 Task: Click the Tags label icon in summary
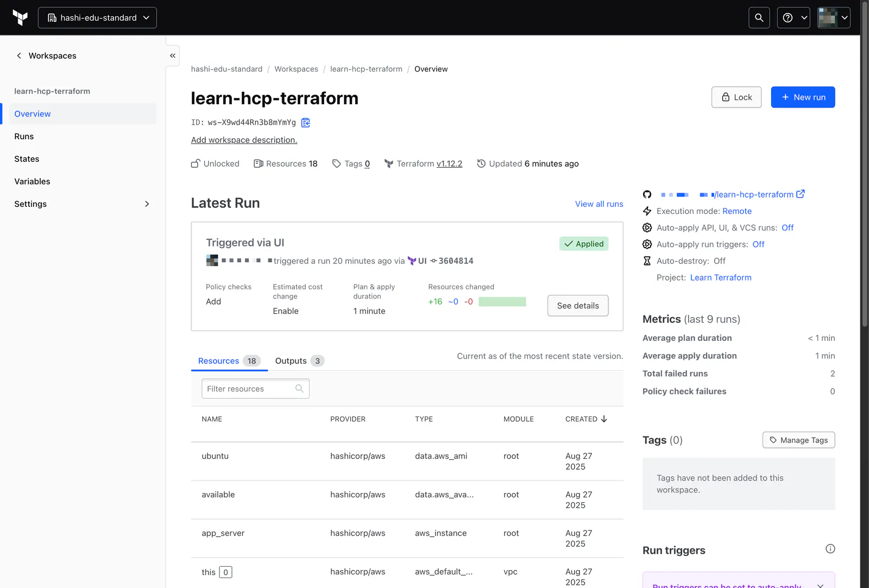tap(336, 163)
